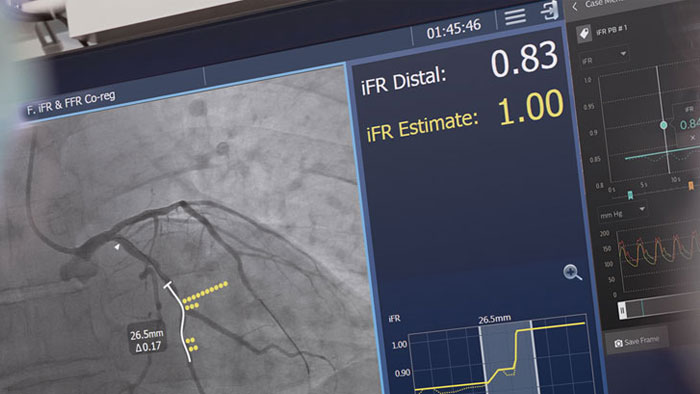The width and height of the screenshot is (700, 394).
Task: Dismiss the iFR 0.84 value tooltip
Action: click(x=692, y=138)
